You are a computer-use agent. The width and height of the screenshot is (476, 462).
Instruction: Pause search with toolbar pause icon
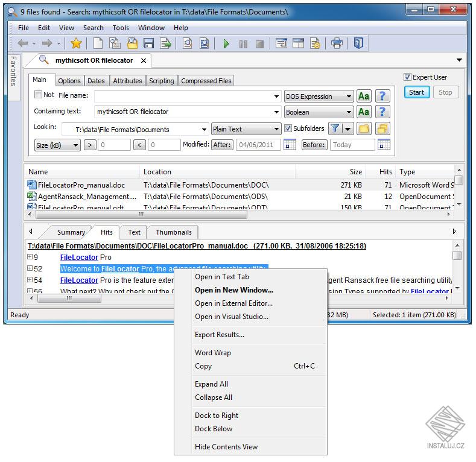click(x=243, y=44)
